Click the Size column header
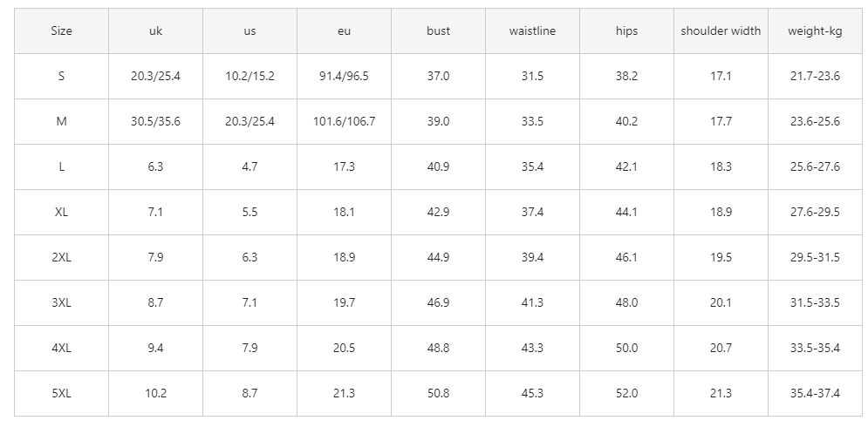868x434 pixels. pyautogui.click(x=61, y=31)
